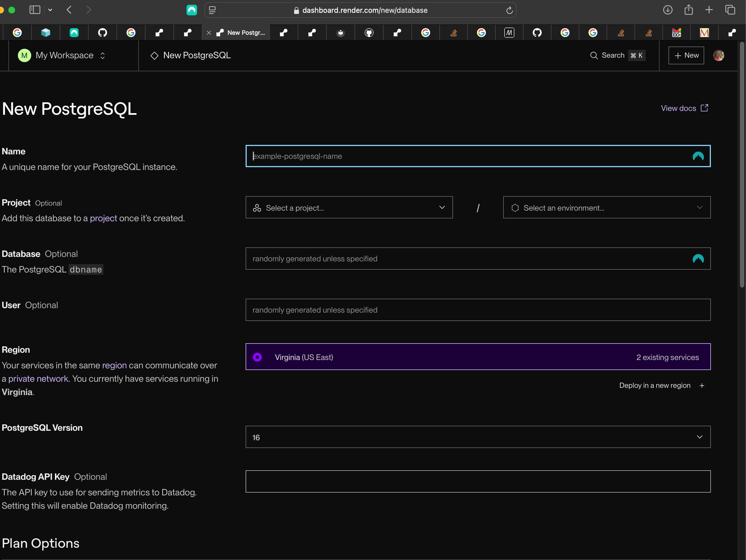Click the chevron on the environment dropdown
This screenshot has height=560, width=746.
click(699, 207)
